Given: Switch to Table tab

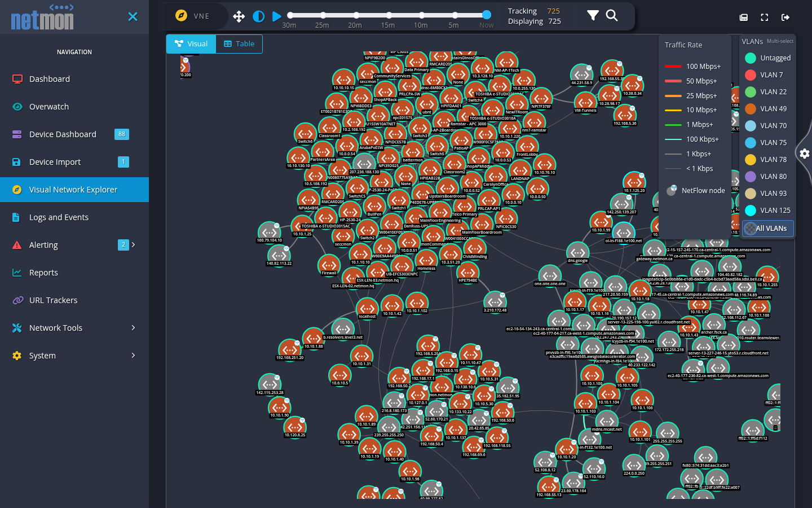Looking at the screenshot, I should click(239, 44).
